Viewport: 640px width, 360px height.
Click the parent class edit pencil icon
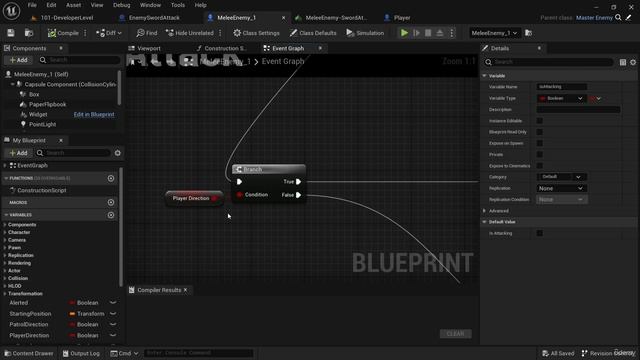(x=629, y=18)
